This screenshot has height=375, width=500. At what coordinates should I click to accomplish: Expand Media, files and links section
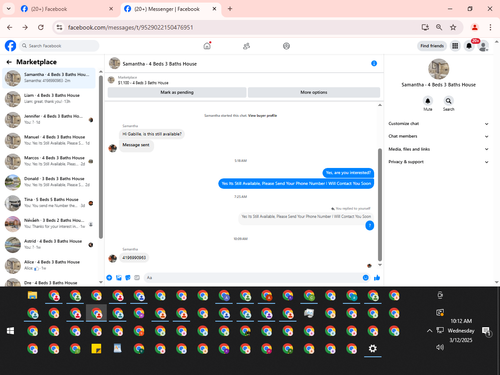[x=438, y=149]
